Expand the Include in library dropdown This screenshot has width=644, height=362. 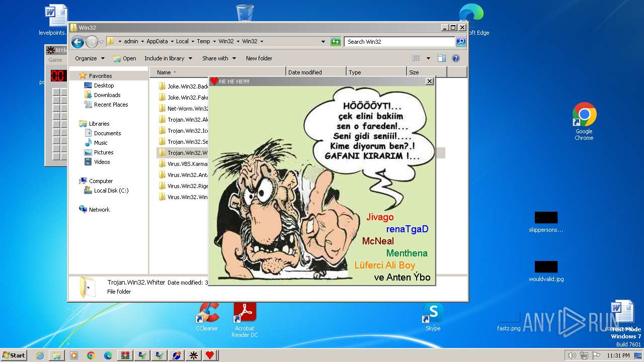coord(168,58)
